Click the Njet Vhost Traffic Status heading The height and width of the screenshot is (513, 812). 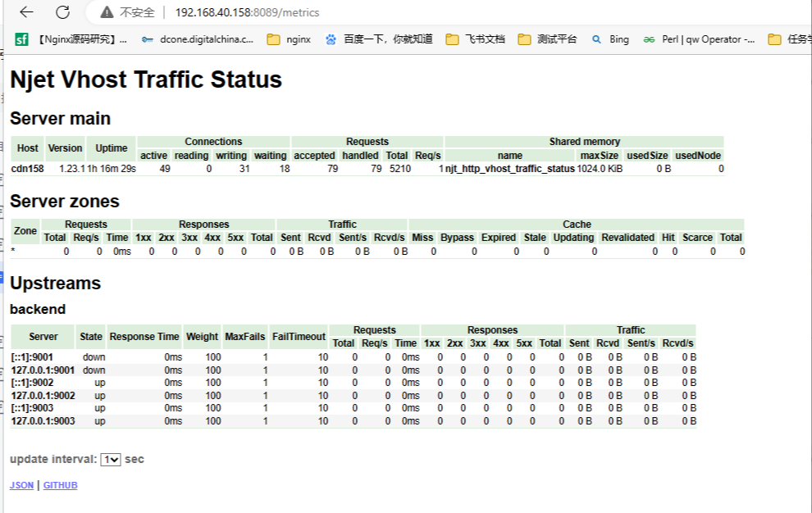click(146, 80)
